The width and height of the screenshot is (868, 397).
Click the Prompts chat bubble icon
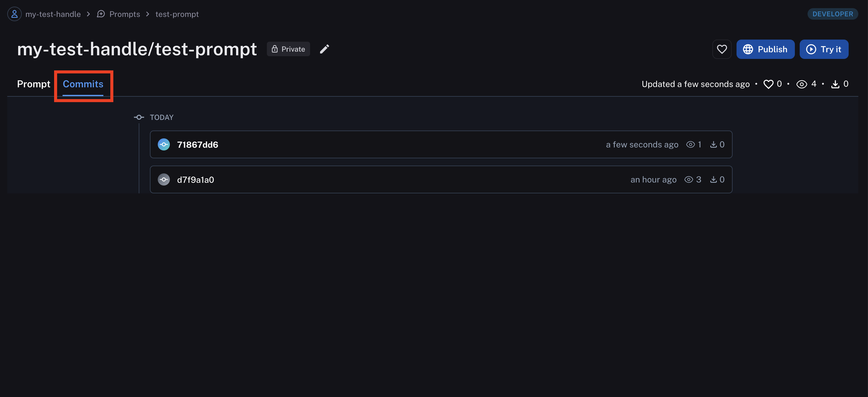101,14
